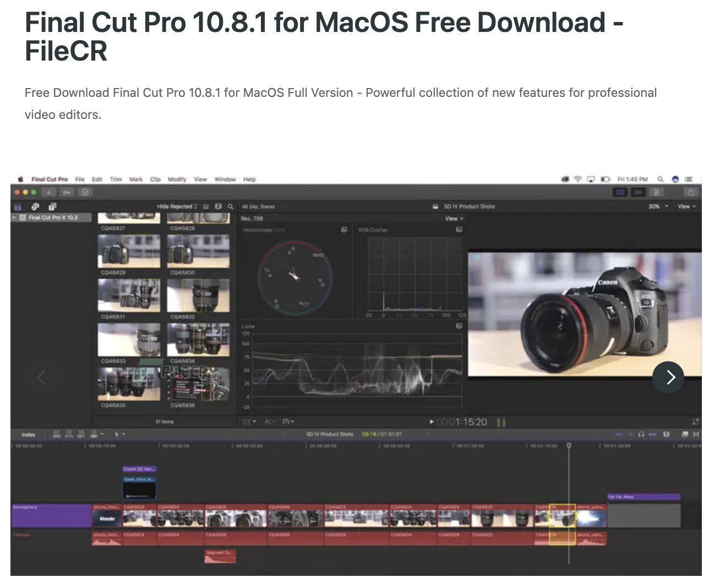The width and height of the screenshot is (709, 588).
Task: Open macOS Spotlight search icon
Action: pos(661,179)
